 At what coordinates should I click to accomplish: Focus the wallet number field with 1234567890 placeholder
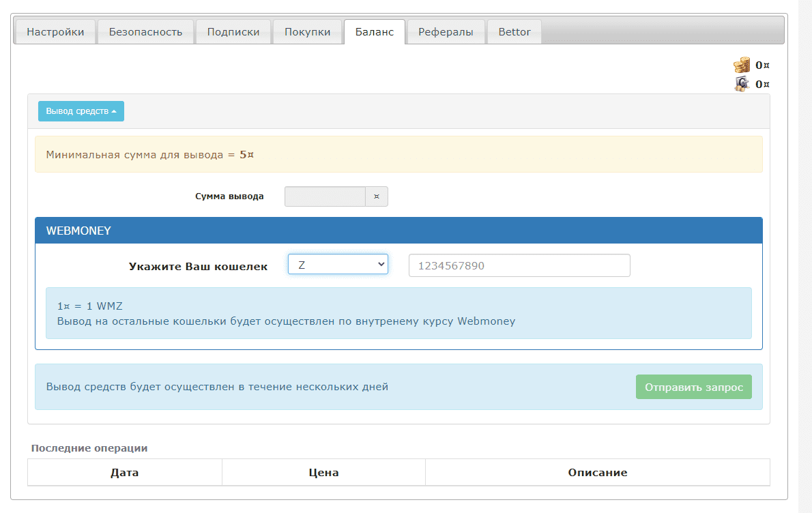tap(519, 265)
